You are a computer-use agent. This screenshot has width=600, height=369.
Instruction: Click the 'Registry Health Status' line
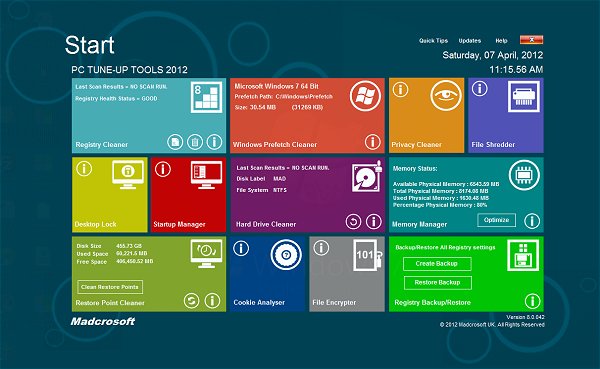click(x=116, y=98)
